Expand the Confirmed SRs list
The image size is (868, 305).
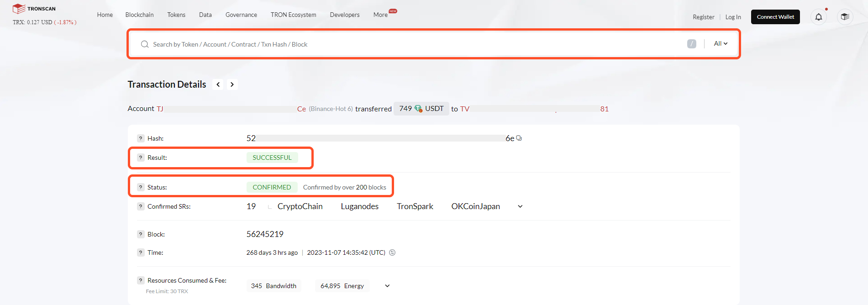tap(520, 206)
